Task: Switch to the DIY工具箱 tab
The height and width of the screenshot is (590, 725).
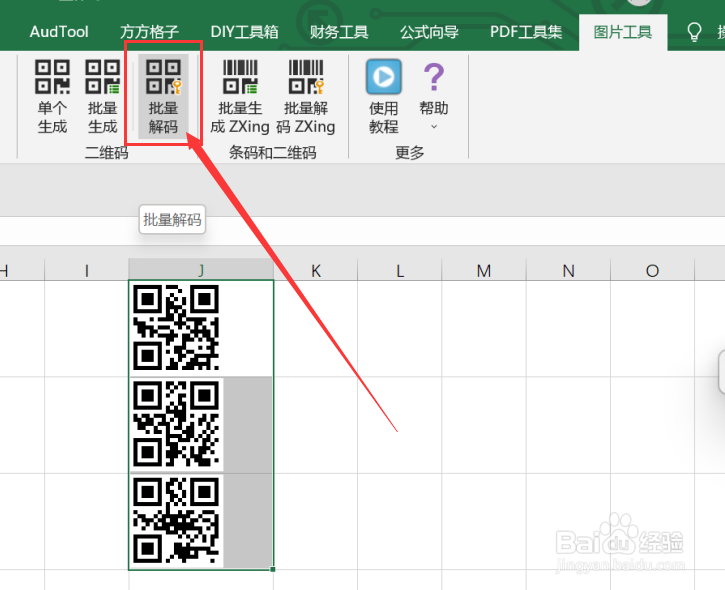Action: click(244, 32)
